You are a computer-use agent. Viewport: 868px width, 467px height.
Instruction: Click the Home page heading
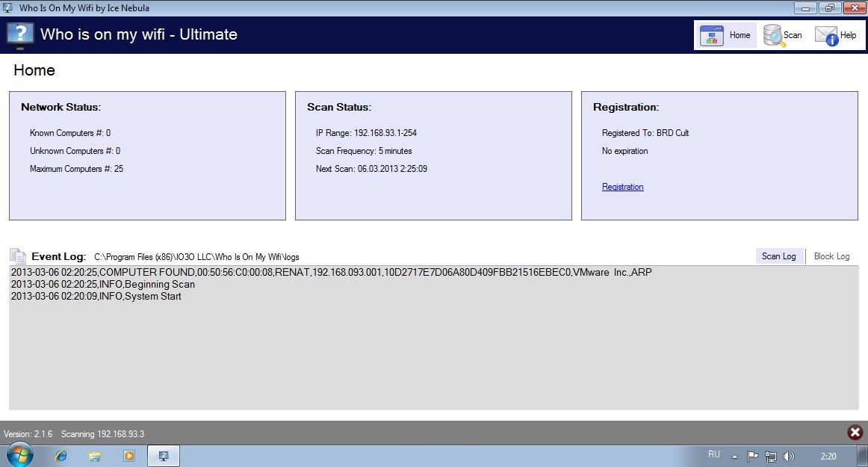coord(34,70)
